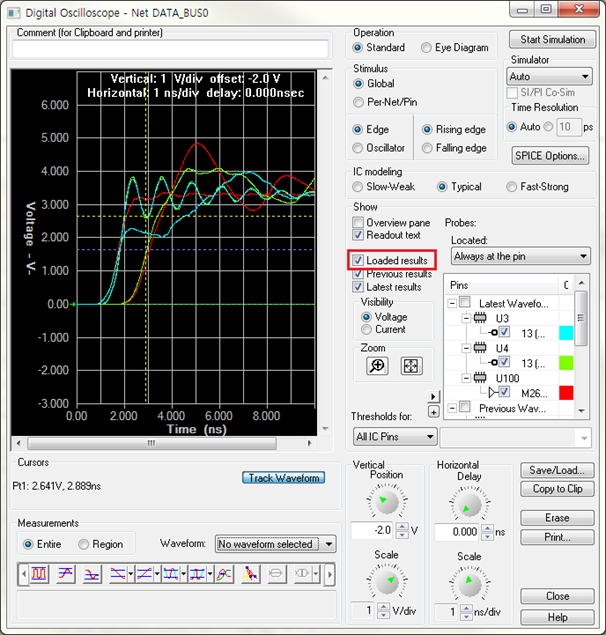Open the All IC Pins thresholds dropdown
Image resolution: width=606 pixels, height=635 pixels.
395,437
